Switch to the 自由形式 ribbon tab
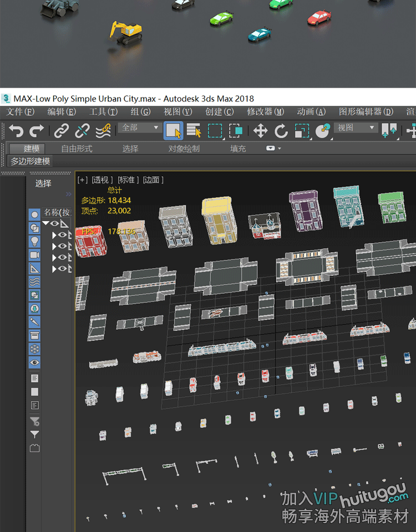 (77, 149)
